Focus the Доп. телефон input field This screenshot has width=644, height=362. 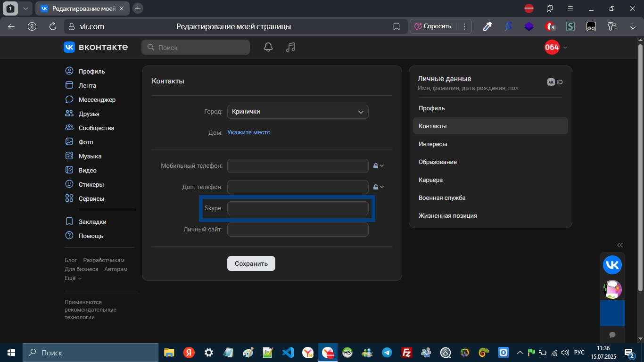point(298,187)
